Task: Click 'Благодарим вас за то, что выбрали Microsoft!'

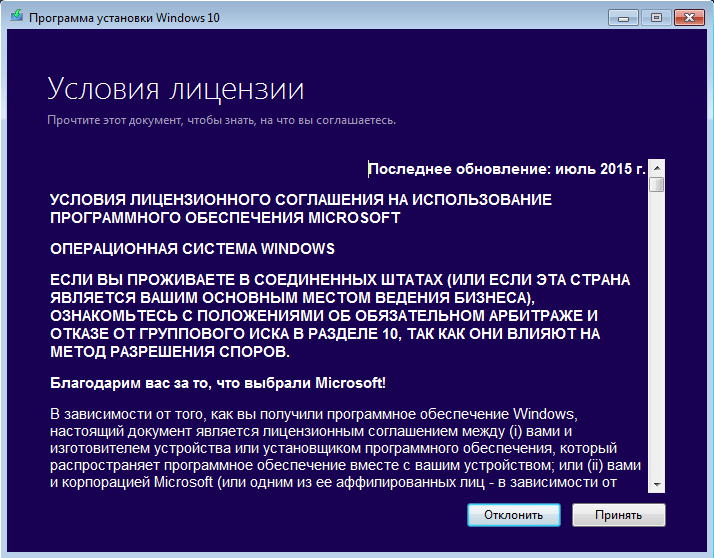Action: click(x=218, y=383)
